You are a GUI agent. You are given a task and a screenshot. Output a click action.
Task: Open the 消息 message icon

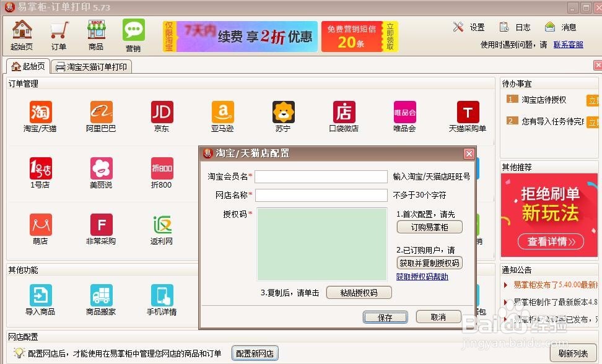click(561, 27)
